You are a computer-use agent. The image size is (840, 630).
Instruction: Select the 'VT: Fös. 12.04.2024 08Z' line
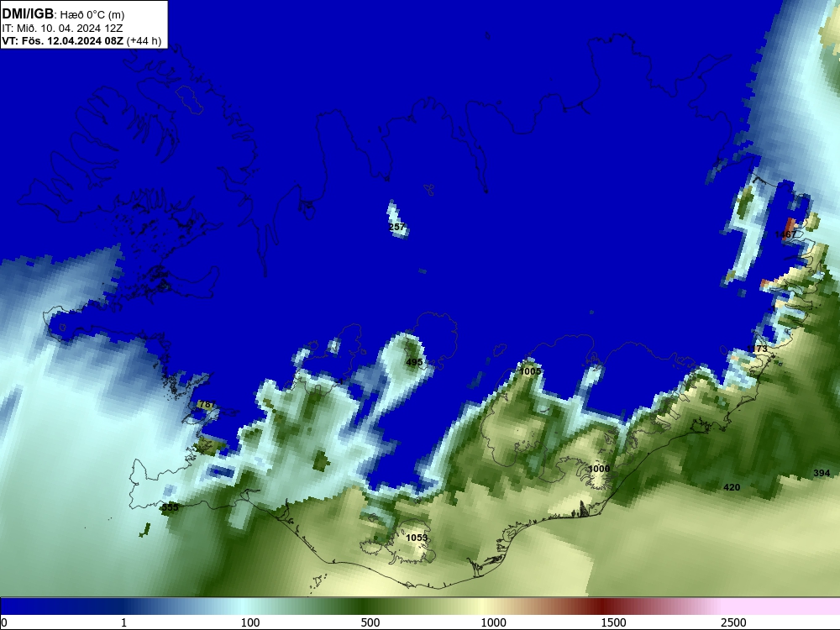coord(63,40)
